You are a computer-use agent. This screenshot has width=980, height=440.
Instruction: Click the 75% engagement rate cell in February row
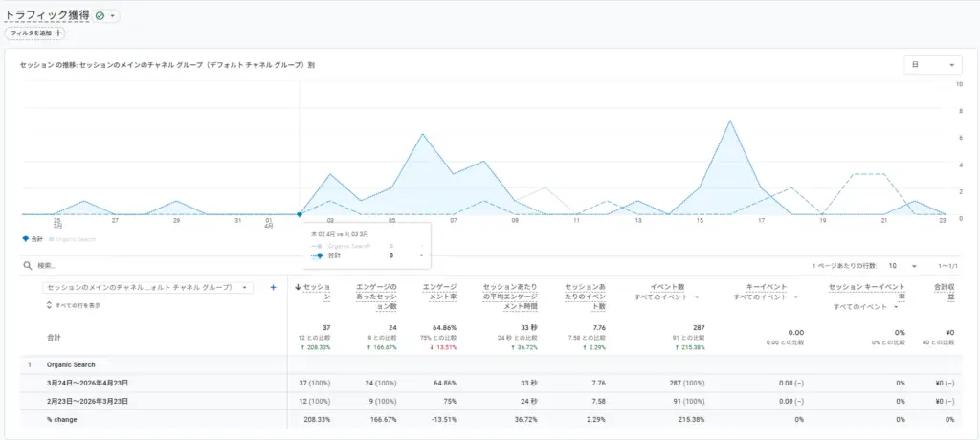450,401
